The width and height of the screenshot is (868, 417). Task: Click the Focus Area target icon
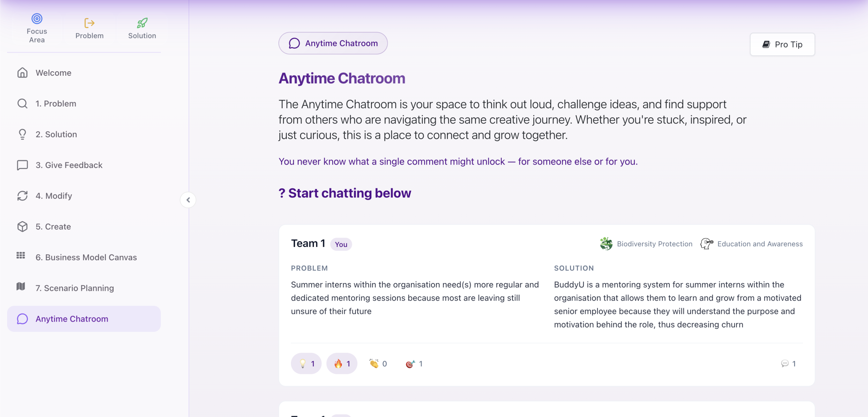[x=37, y=19]
